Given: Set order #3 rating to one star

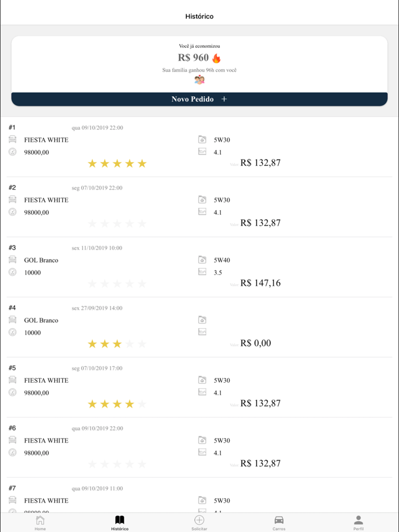Looking at the screenshot, I should click(x=92, y=284).
